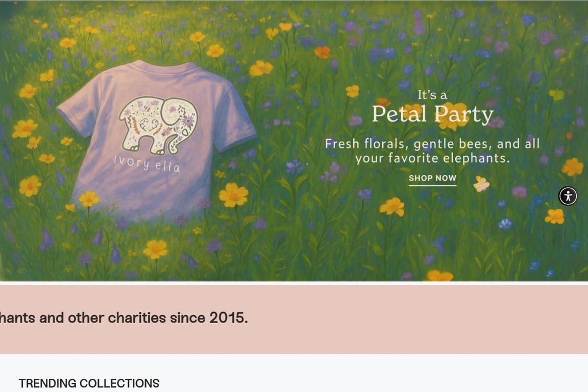Click the ivory ella text on shirt
Screen dimensions: 588x392
pos(147,163)
